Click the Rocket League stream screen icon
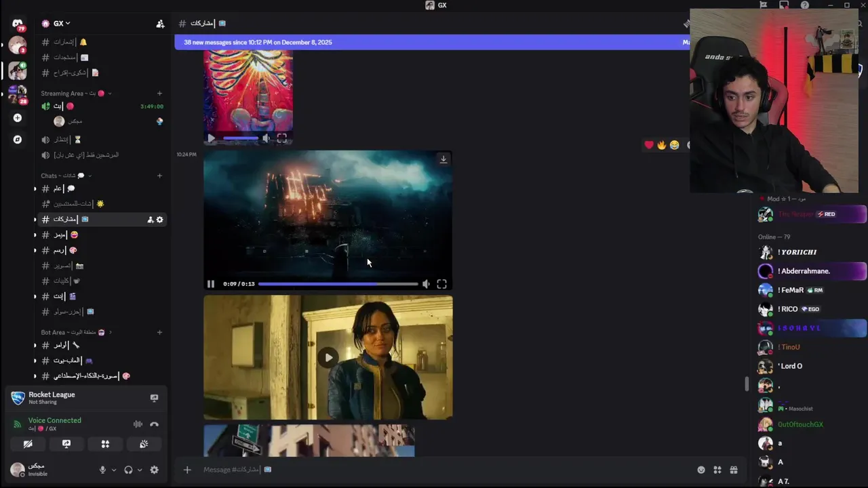 [x=154, y=398]
